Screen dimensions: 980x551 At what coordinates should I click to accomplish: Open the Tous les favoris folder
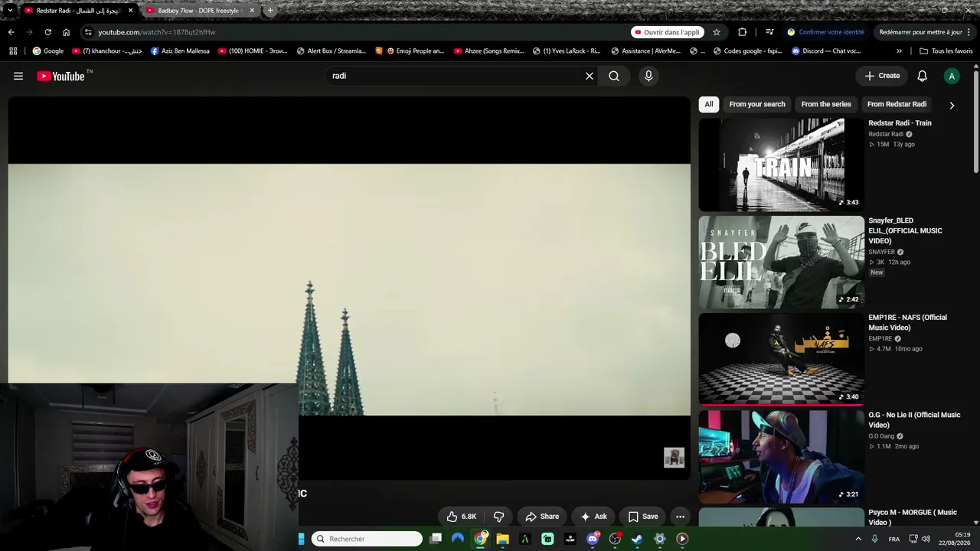pyautogui.click(x=946, y=51)
